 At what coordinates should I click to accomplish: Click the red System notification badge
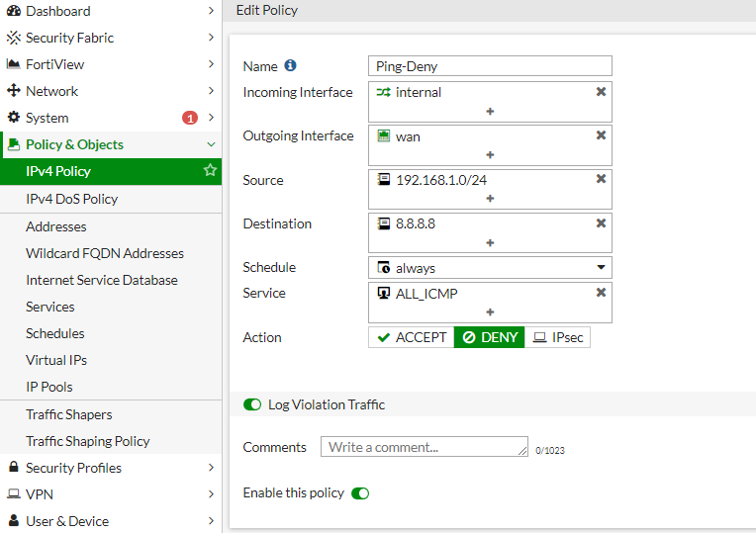(x=190, y=118)
